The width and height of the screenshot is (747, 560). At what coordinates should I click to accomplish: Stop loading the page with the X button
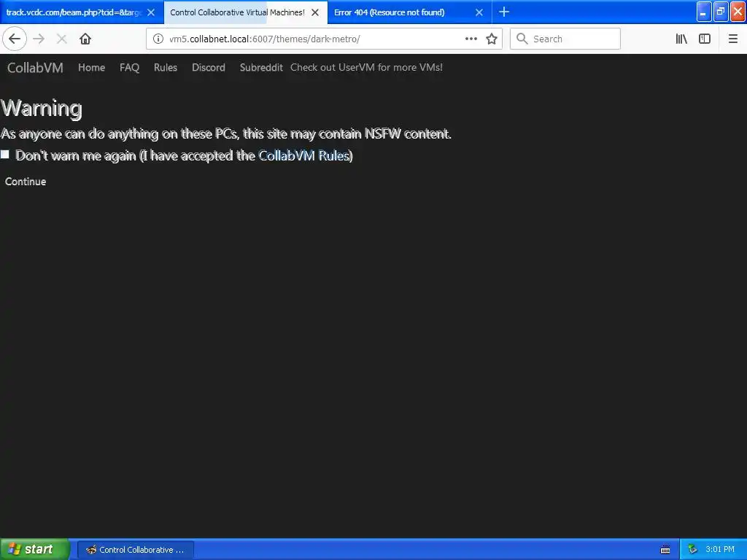coord(62,39)
